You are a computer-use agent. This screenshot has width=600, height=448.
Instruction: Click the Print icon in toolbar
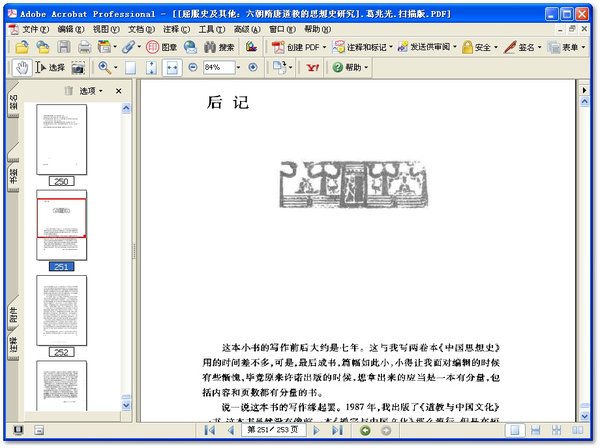(85, 47)
